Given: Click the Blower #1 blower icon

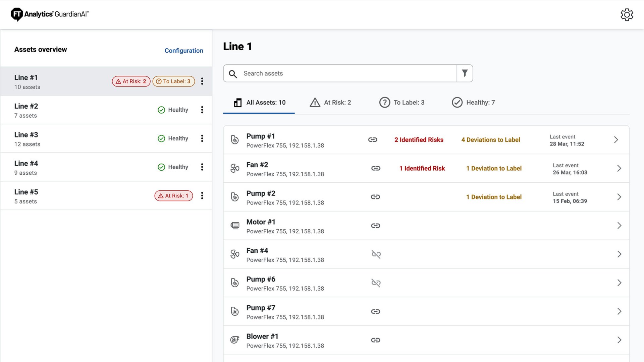Looking at the screenshot, I should (235, 340).
